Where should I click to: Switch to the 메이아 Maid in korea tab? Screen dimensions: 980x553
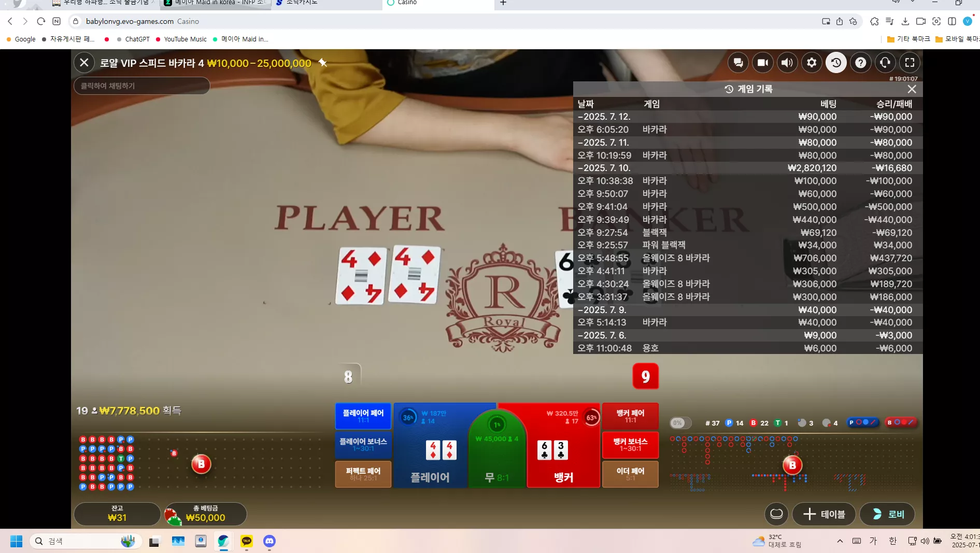pyautogui.click(x=215, y=3)
